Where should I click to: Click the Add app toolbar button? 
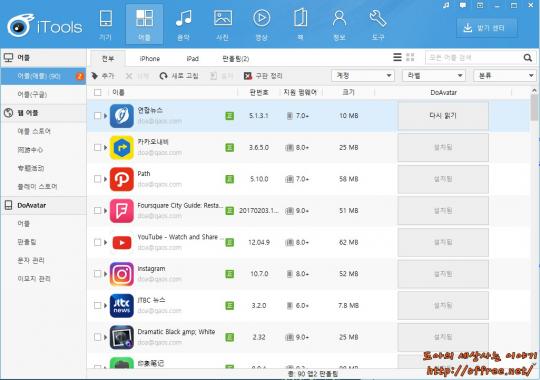coord(103,76)
